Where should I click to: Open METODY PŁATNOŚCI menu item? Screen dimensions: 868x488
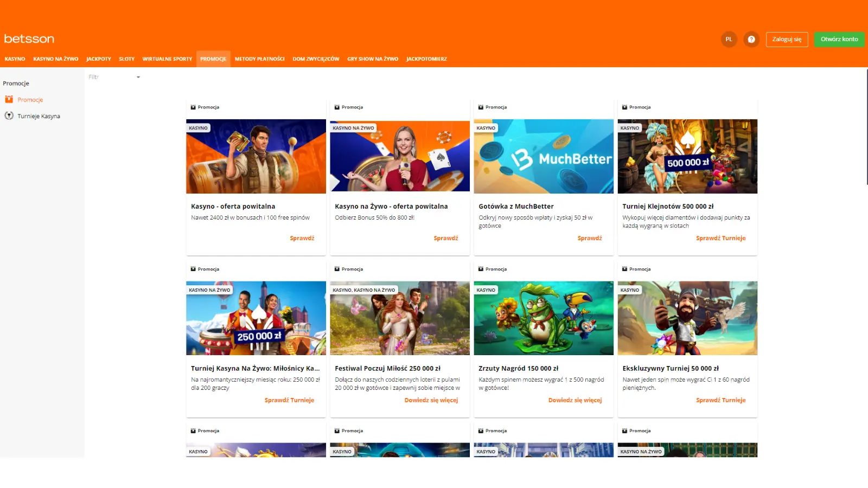point(260,59)
